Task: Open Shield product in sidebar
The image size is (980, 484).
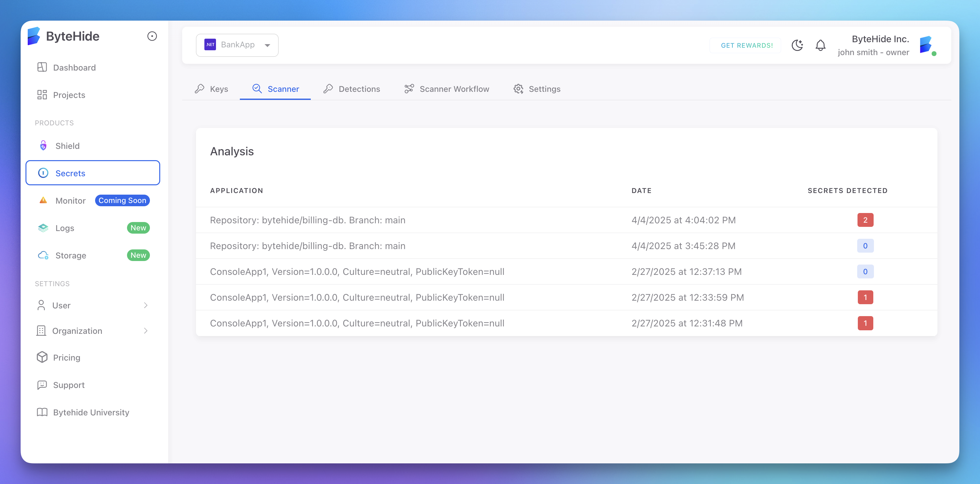Action: click(67, 146)
